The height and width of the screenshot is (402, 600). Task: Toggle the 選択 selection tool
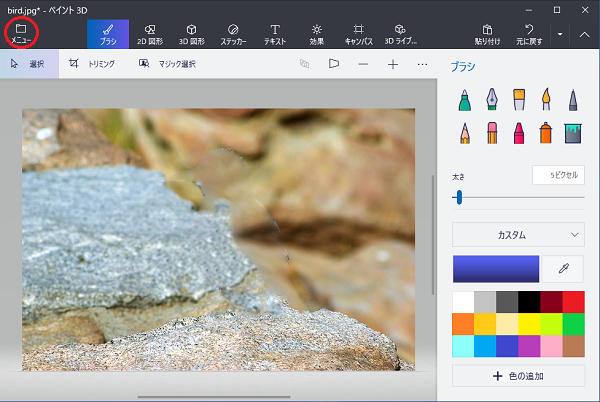[28, 64]
